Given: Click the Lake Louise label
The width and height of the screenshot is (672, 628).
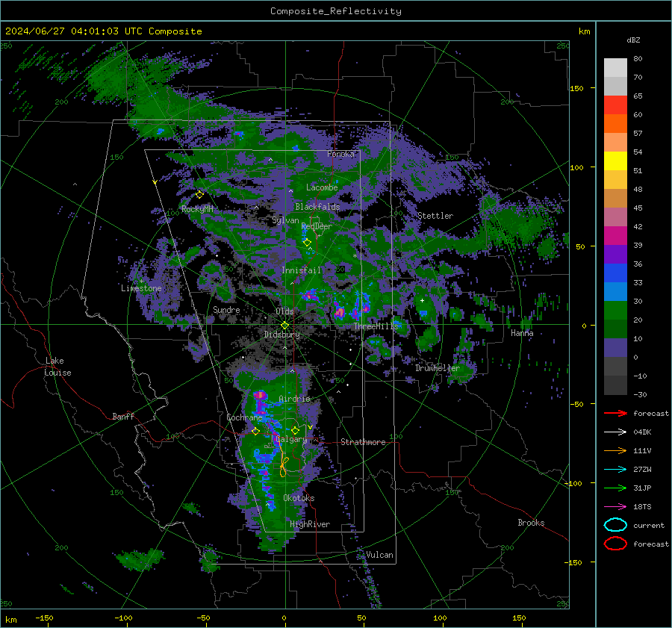Looking at the screenshot, I should pyautogui.click(x=57, y=367).
